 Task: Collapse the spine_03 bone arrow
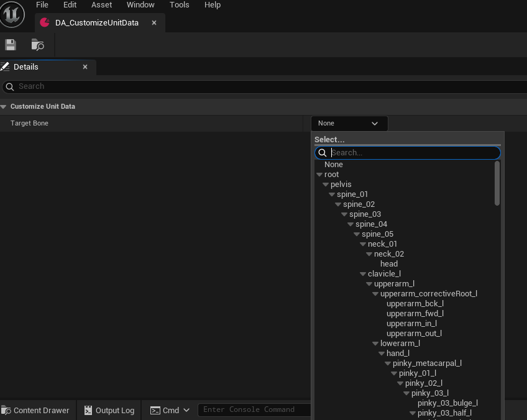coord(344,214)
